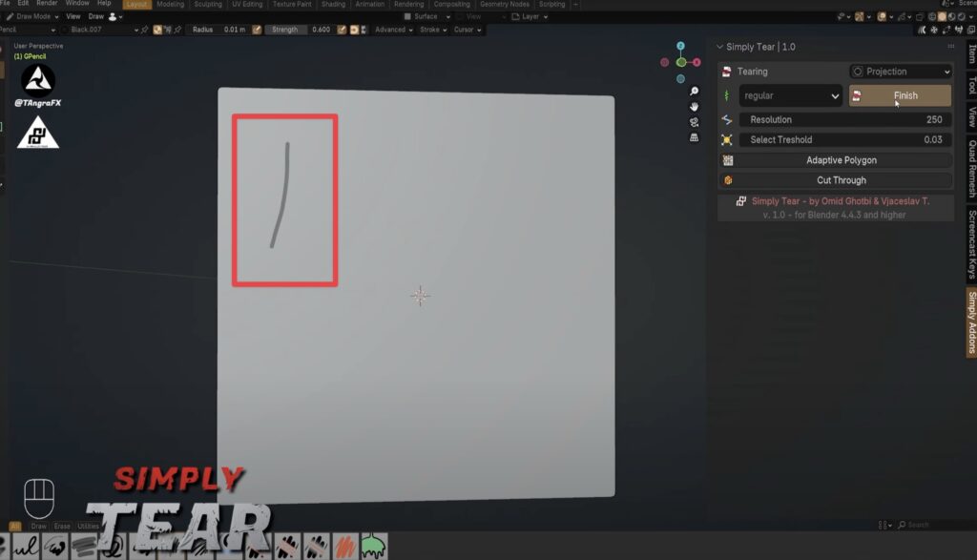Adjust the Select Treshold slider
Image resolution: width=977 pixels, height=560 pixels.
pos(845,139)
